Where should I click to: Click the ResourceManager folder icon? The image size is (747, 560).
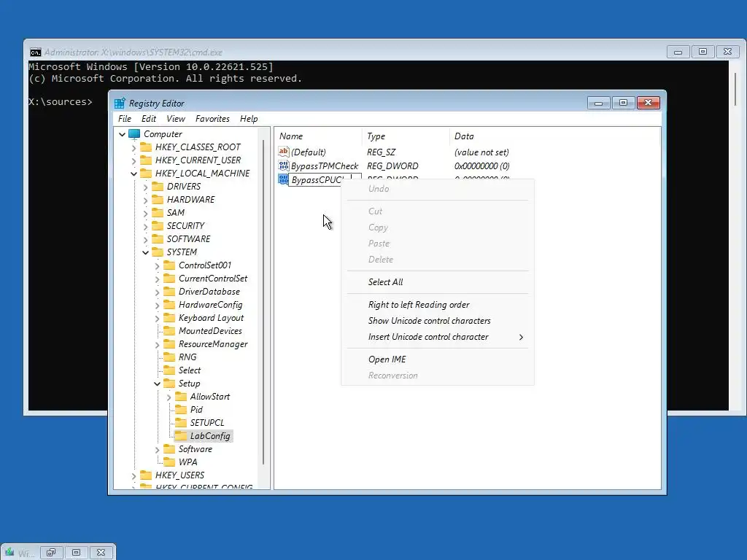coord(169,344)
